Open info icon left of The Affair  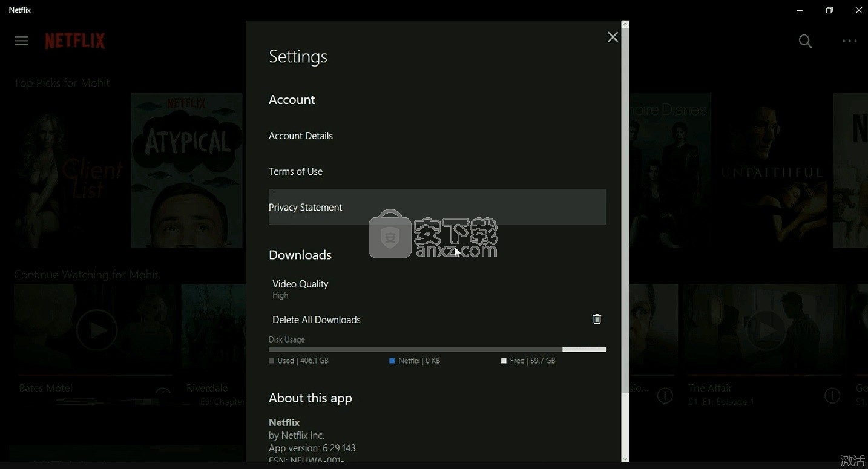pos(665,396)
